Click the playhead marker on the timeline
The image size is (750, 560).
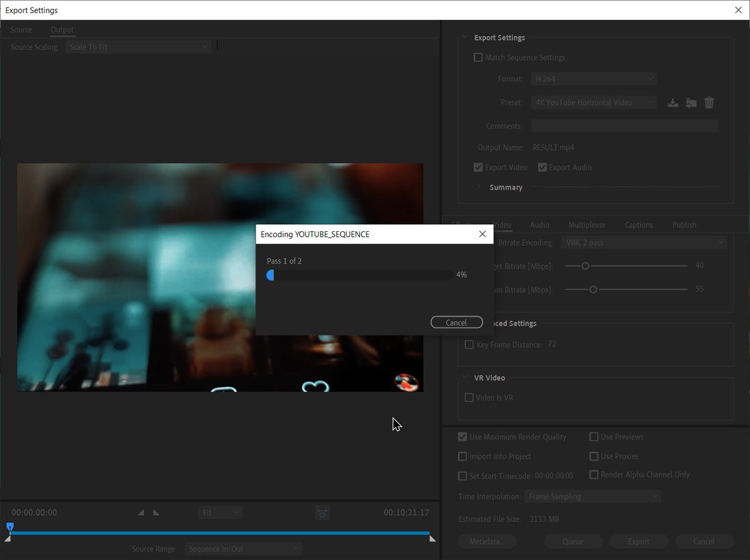pyautogui.click(x=9, y=528)
